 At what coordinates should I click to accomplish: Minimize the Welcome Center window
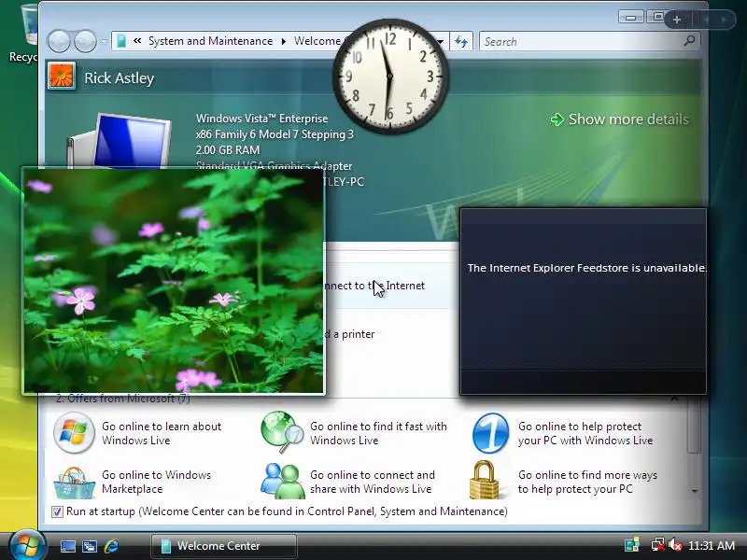click(x=631, y=18)
